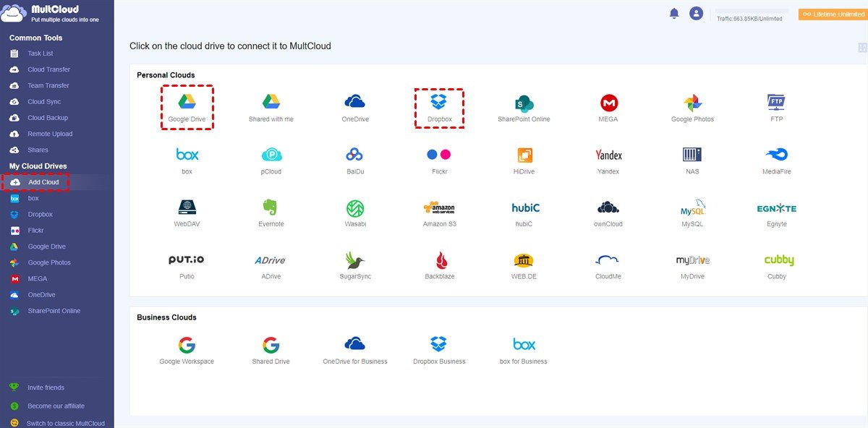
Task: Choose Dropbox in Personal Clouds
Action: (x=439, y=108)
